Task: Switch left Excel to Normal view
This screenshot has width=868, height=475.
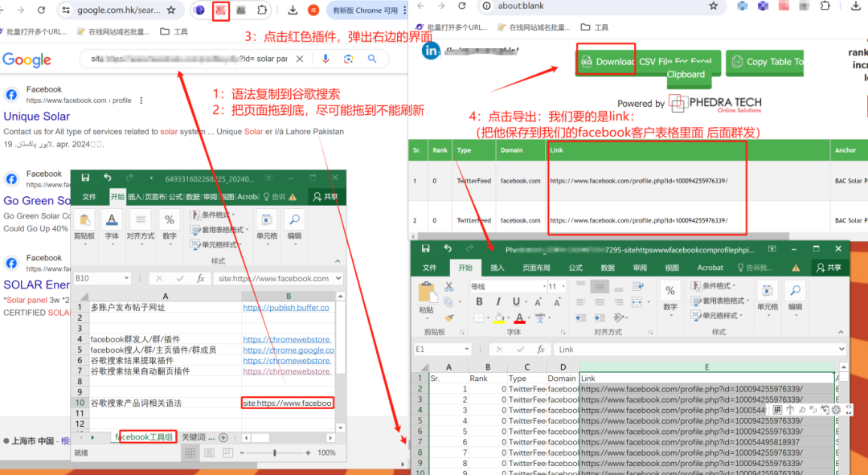Action: pyautogui.click(x=190, y=452)
